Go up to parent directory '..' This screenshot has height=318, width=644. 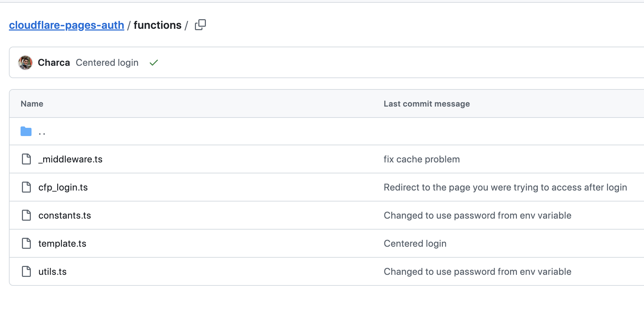(x=42, y=132)
